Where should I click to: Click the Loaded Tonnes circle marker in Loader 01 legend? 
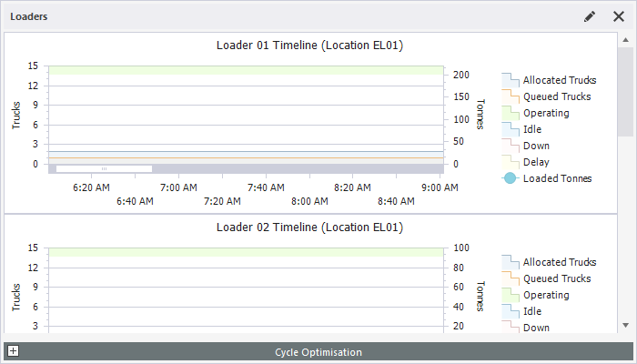511,178
